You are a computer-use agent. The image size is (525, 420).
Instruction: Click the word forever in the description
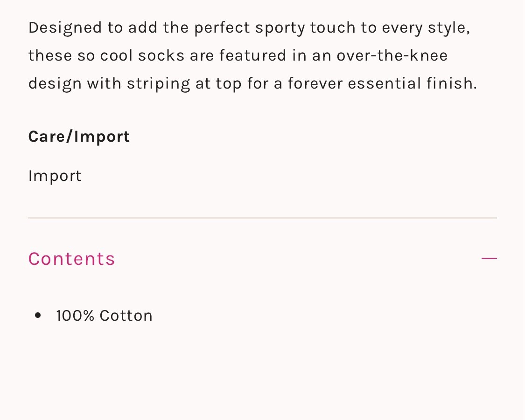pos(315,83)
